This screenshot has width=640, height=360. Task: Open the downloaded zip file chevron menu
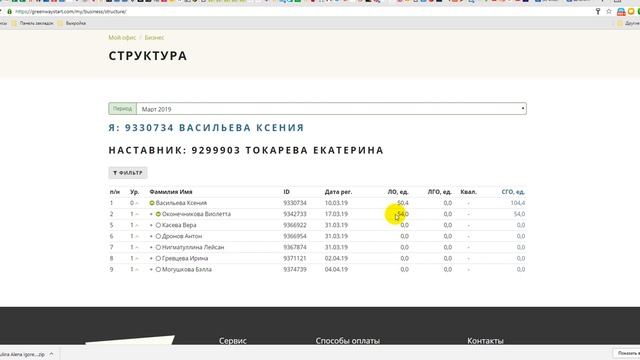[51, 354]
